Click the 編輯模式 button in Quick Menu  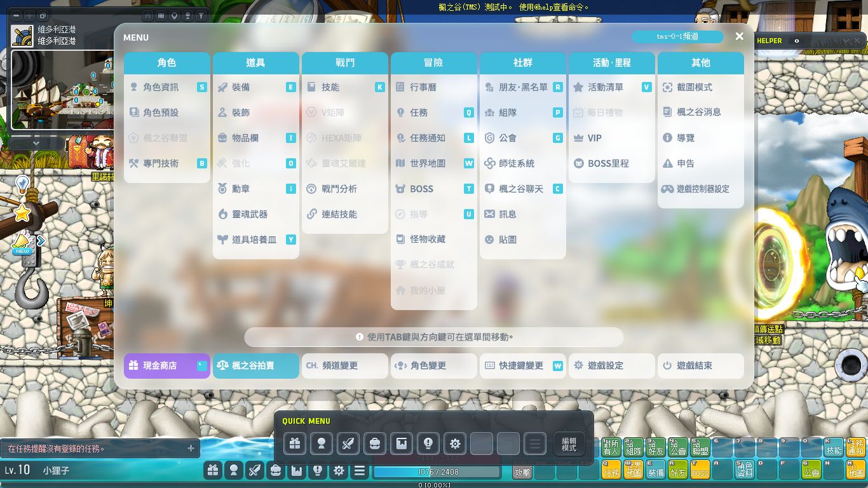tap(569, 444)
